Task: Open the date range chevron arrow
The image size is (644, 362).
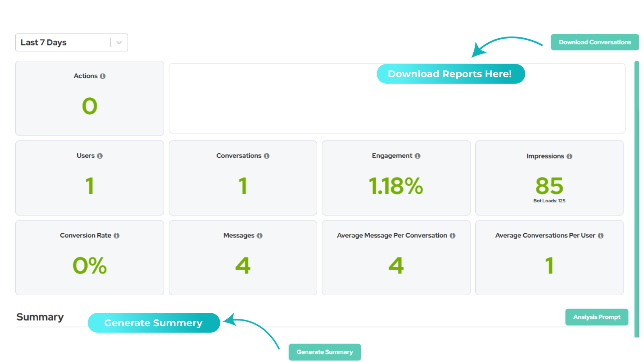Action: [x=118, y=42]
